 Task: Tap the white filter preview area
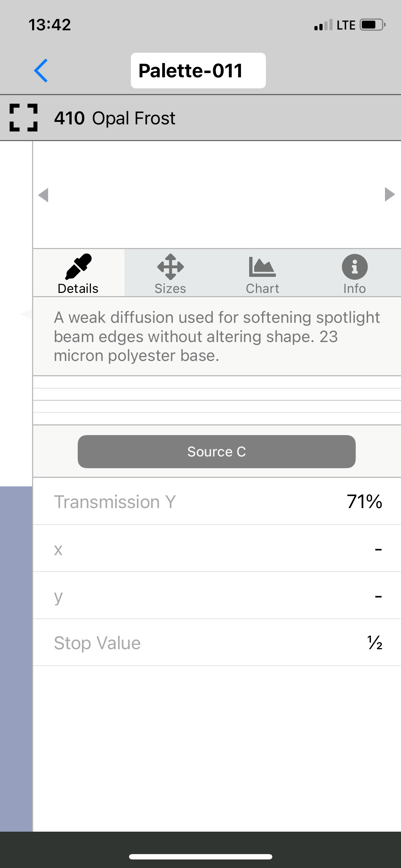(216, 195)
